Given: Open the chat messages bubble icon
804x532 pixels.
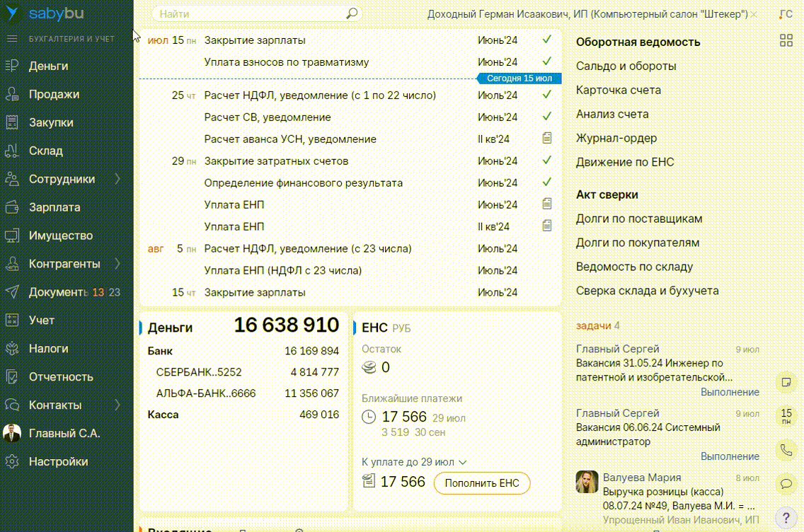Looking at the screenshot, I should pos(786,484).
